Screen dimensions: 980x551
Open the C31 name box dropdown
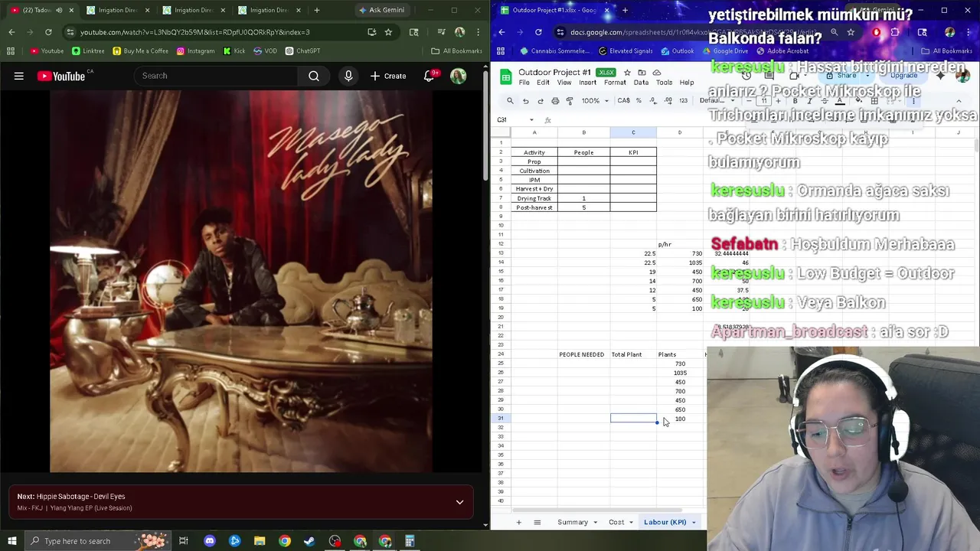(532, 120)
